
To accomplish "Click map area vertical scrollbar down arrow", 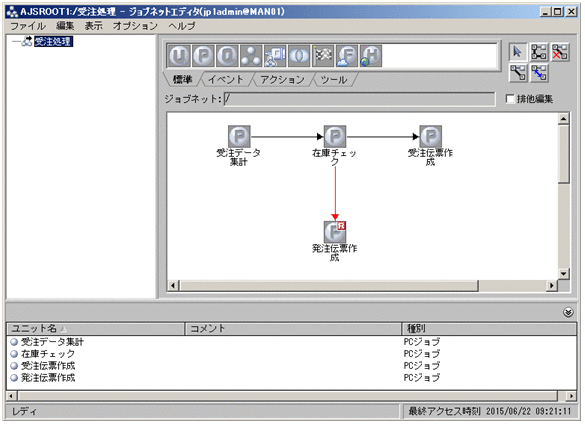I will pos(563,274).
